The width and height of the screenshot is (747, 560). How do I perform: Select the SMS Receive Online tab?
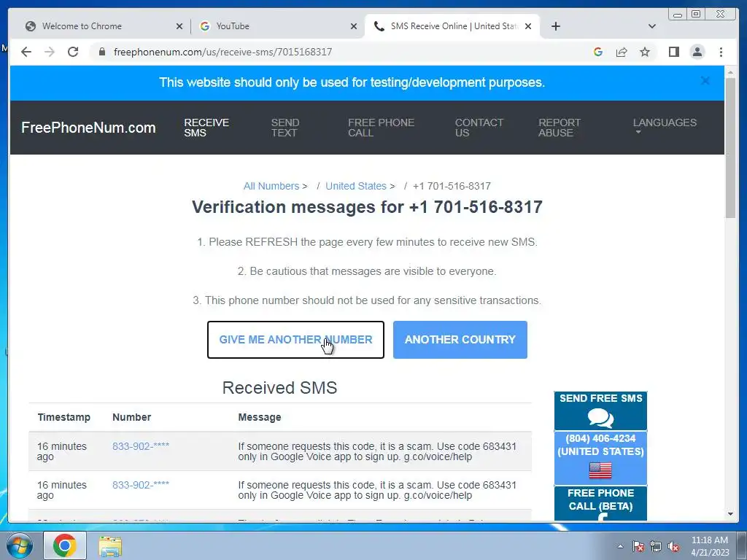452,26
